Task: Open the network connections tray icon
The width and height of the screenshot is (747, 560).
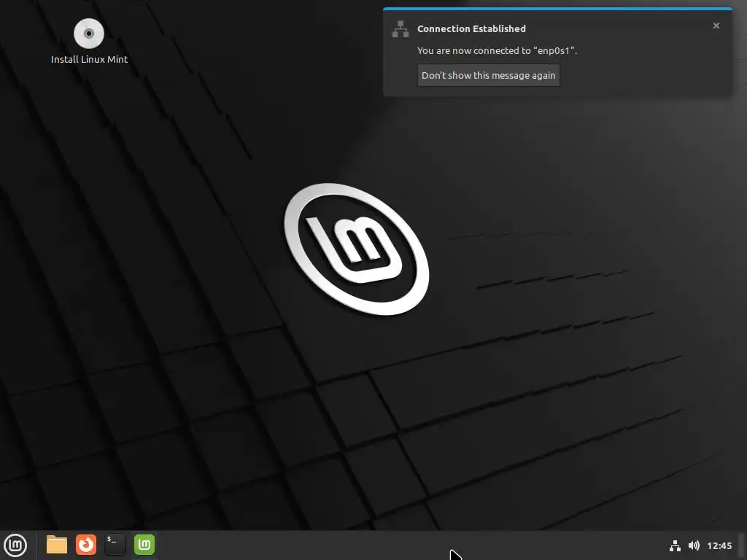Action: tap(675, 545)
